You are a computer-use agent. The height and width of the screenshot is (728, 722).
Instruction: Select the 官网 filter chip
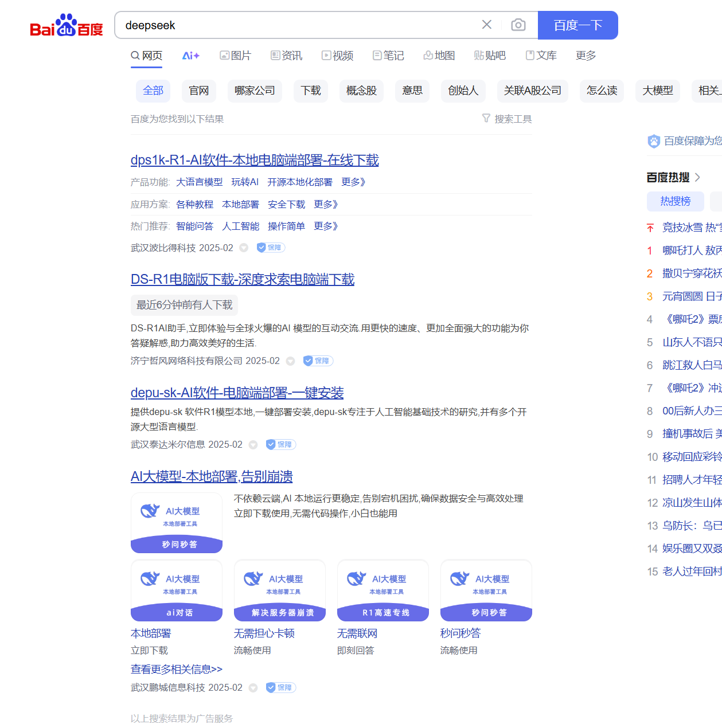tap(198, 91)
